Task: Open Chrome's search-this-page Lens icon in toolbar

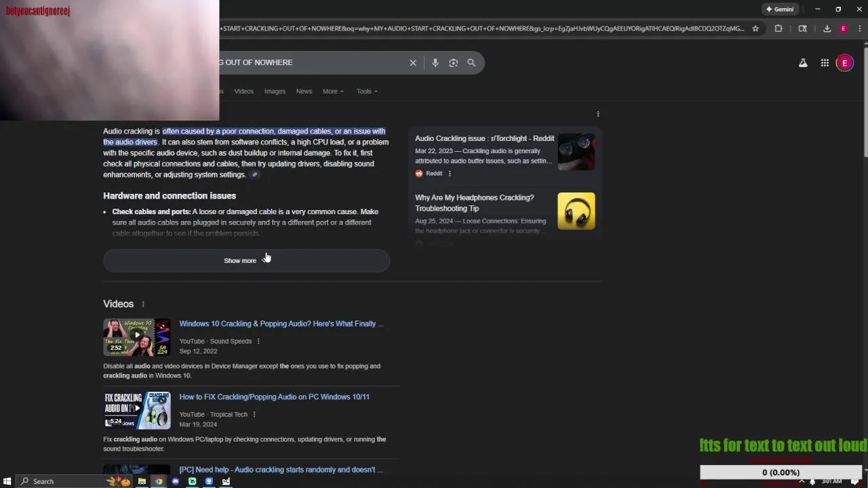Action: pos(803,28)
